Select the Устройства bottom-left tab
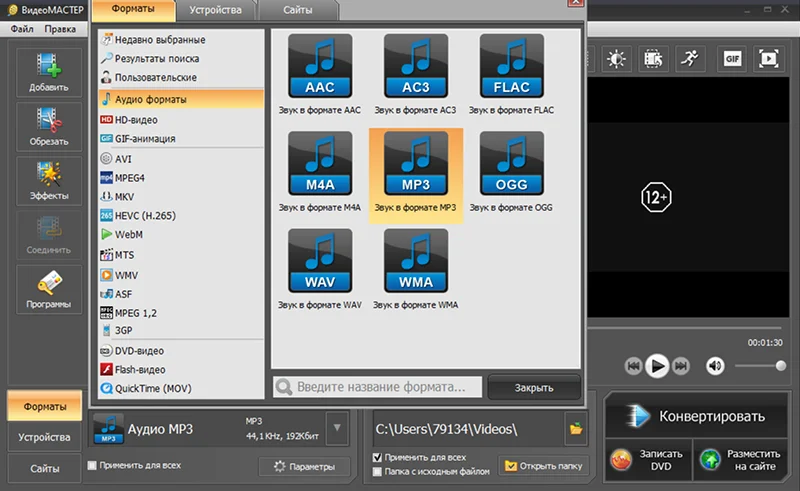This screenshot has width=800, height=491. pos(44,437)
